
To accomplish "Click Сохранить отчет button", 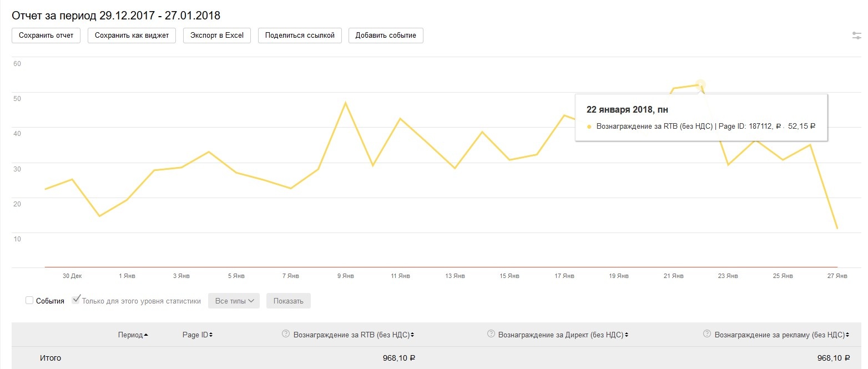I will click(46, 36).
